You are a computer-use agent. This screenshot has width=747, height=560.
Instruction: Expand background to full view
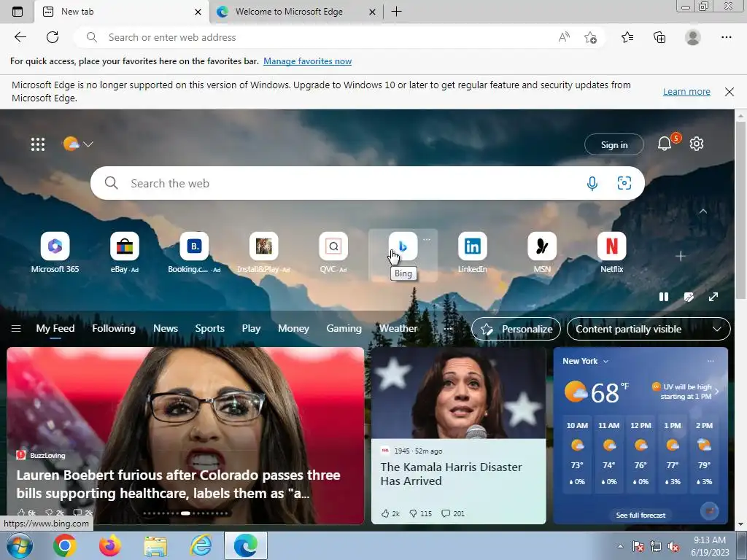713,297
